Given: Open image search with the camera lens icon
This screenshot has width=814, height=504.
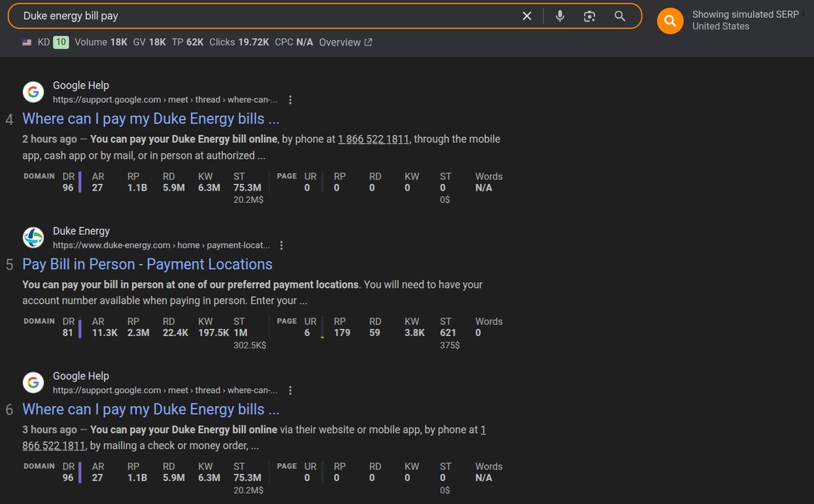Looking at the screenshot, I should click(x=589, y=16).
